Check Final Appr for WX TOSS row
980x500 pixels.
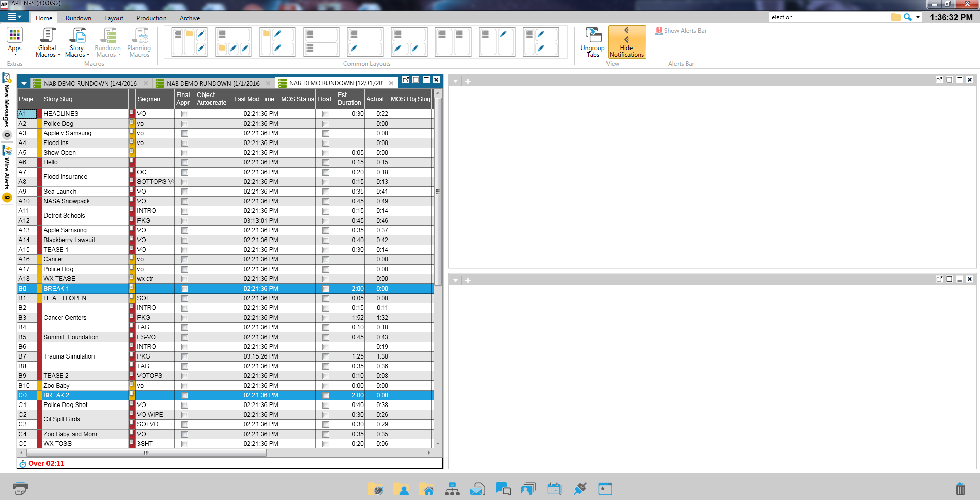[184, 444]
